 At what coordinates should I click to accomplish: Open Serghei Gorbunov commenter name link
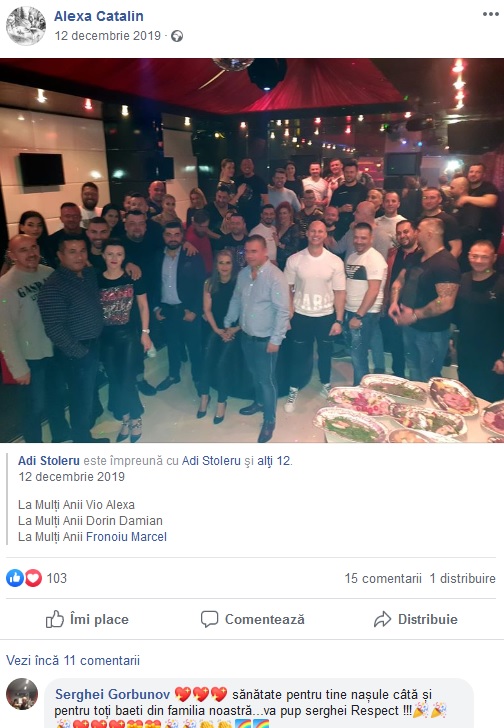(112, 694)
